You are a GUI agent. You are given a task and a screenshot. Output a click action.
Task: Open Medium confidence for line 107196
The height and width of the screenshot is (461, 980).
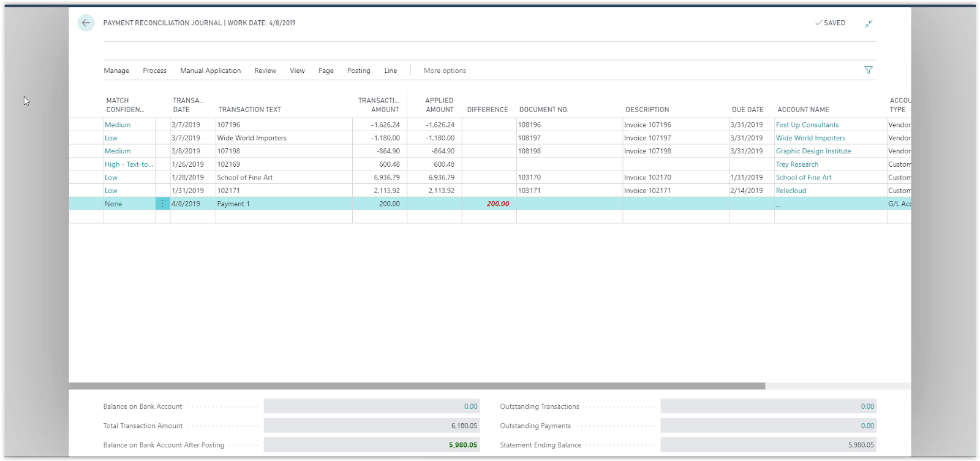coord(118,124)
